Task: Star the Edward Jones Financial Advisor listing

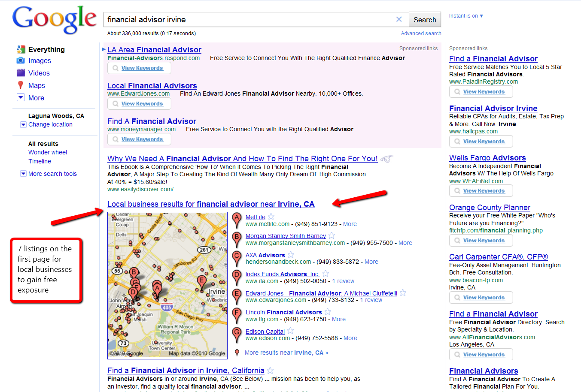Action: 403,293
